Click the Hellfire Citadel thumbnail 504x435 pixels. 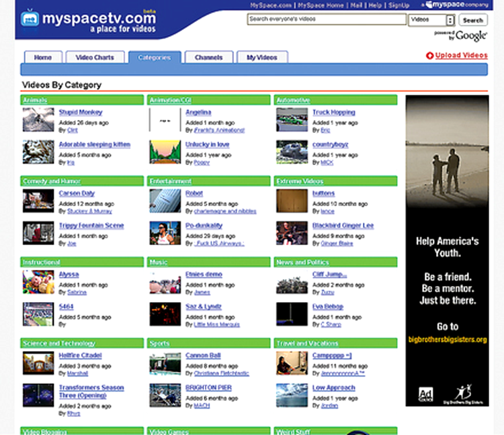tap(38, 363)
